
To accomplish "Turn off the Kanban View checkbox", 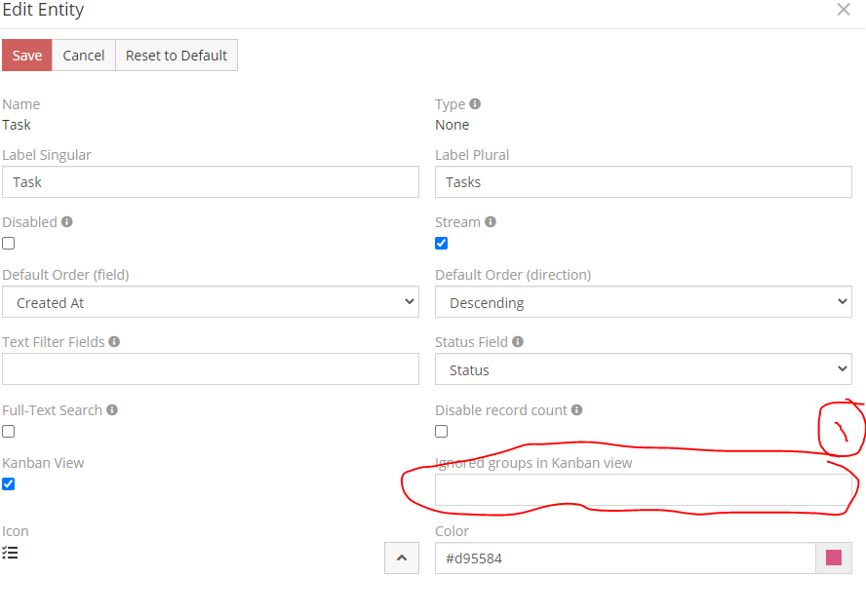I will tap(9, 484).
